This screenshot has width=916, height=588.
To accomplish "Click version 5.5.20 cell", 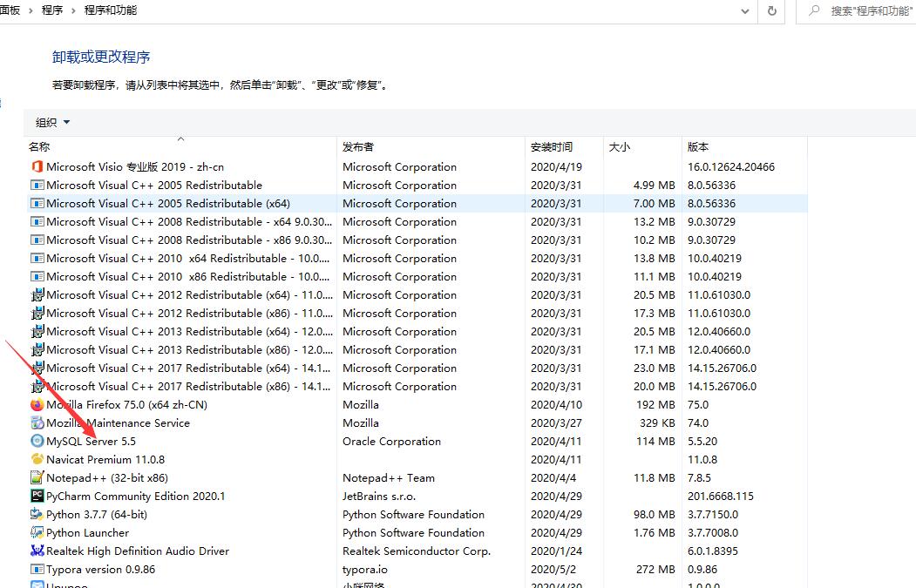I will click(x=702, y=442).
